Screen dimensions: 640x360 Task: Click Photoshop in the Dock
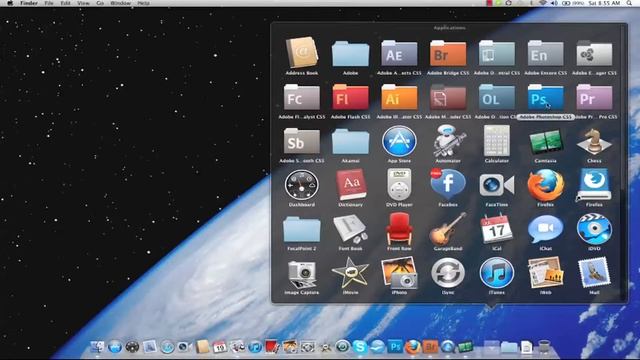click(395, 347)
